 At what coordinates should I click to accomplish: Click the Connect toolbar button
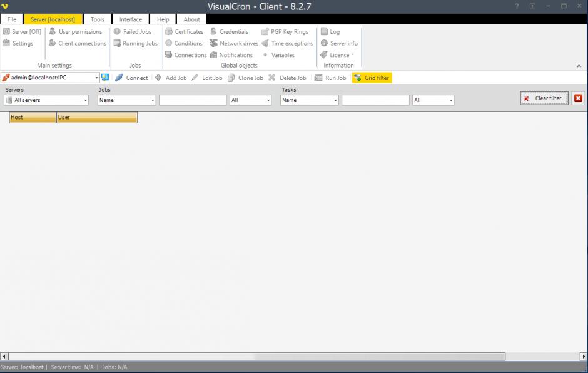click(x=131, y=78)
